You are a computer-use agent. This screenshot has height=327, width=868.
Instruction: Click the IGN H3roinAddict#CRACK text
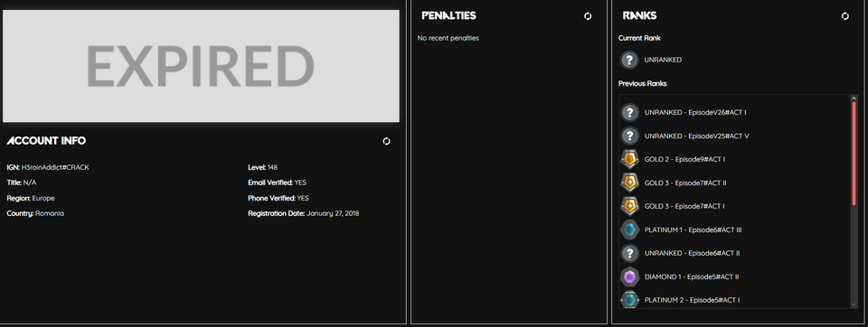click(x=48, y=168)
